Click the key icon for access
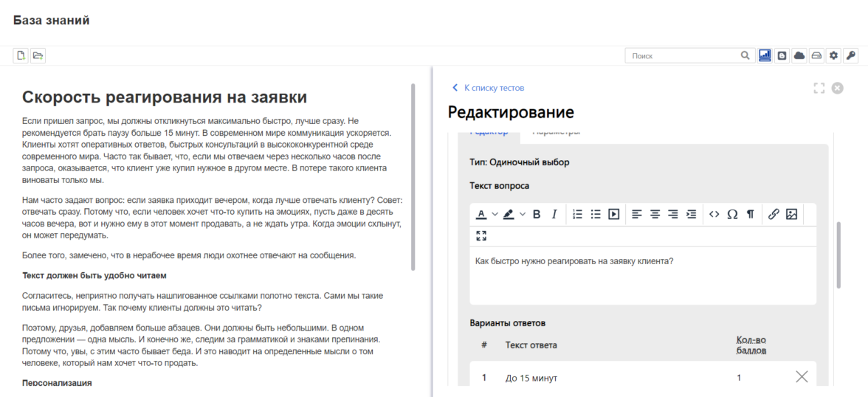868x397 pixels. pos(850,55)
